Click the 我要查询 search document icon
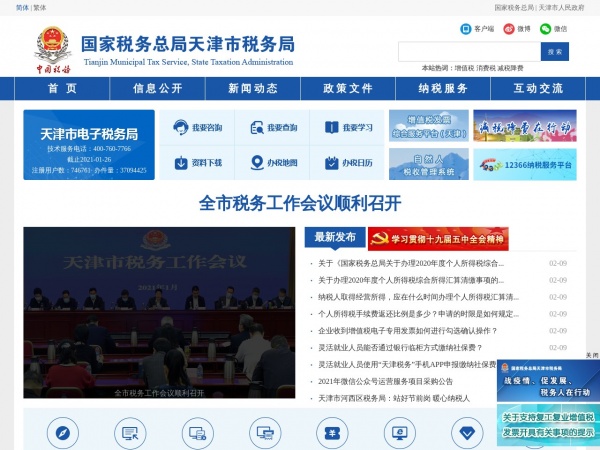This screenshot has width=600, height=450. click(257, 127)
